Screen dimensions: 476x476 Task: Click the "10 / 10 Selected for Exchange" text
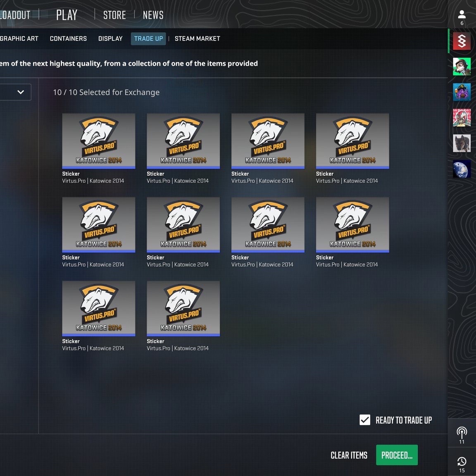pos(106,92)
